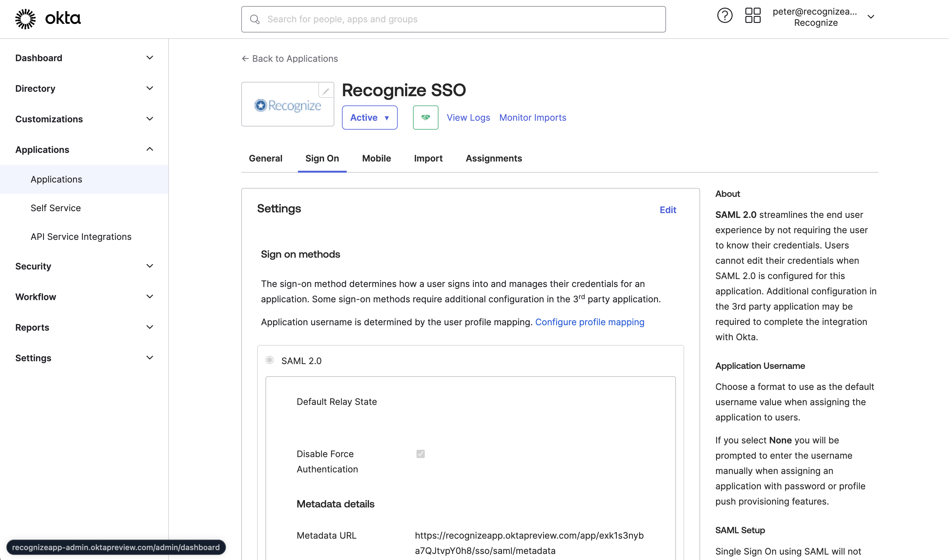Open the Active status dropdown
This screenshot has width=949, height=560.
point(370,117)
